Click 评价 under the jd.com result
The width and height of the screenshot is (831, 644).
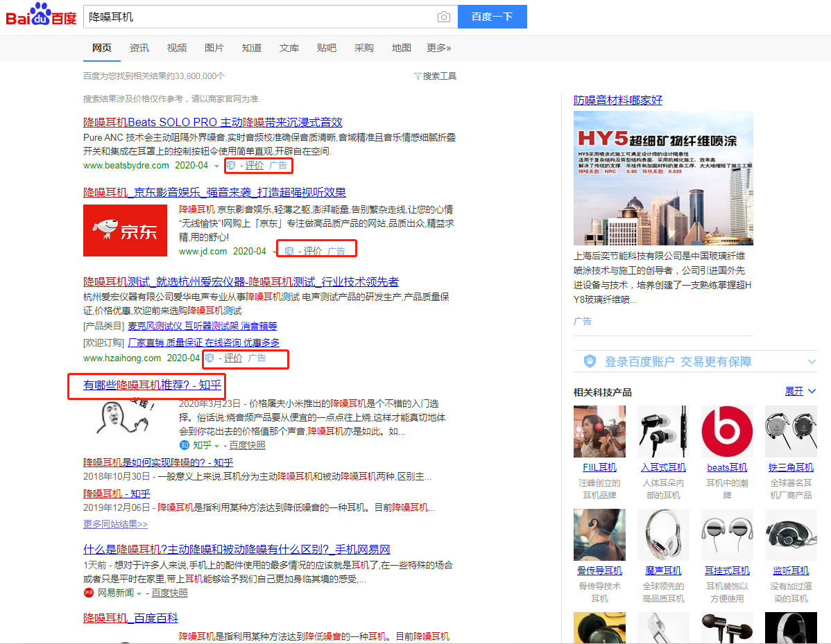click(x=313, y=251)
